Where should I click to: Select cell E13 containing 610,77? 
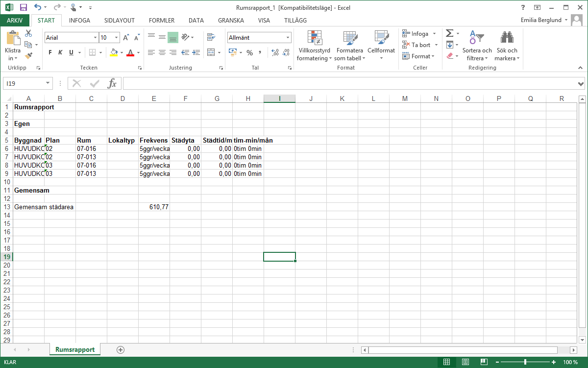(x=154, y=207)
